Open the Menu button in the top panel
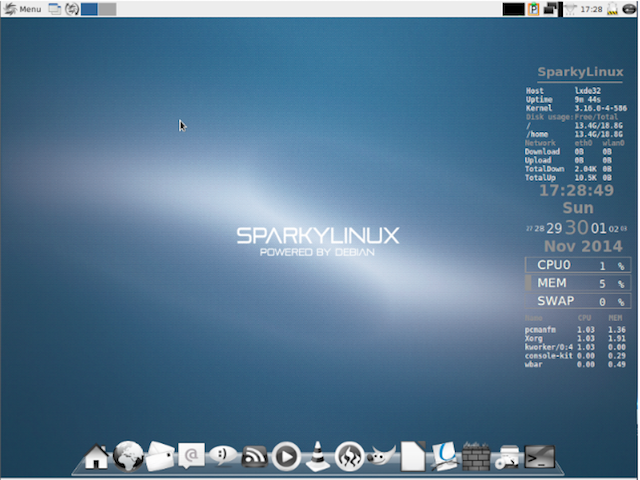640x480 pixels. 22,9
